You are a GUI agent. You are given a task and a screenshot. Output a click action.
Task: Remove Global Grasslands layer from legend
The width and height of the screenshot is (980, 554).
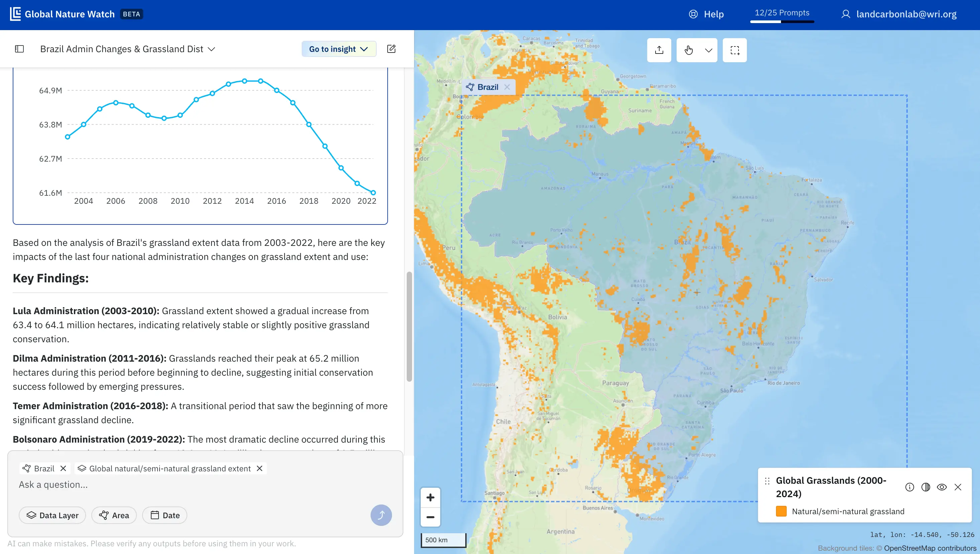click(x=958, y=487)
